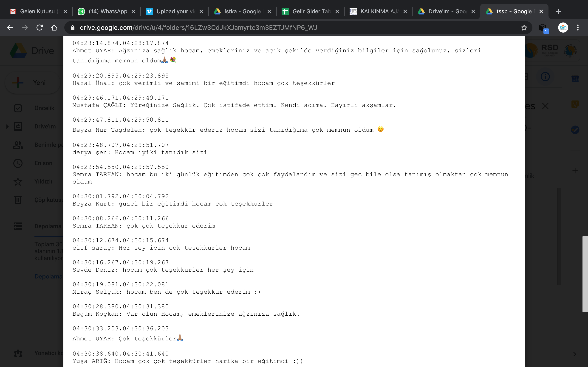This screenshot has height=367, width=588.
Task: Reload the current page
Action: tap(40, 28)
